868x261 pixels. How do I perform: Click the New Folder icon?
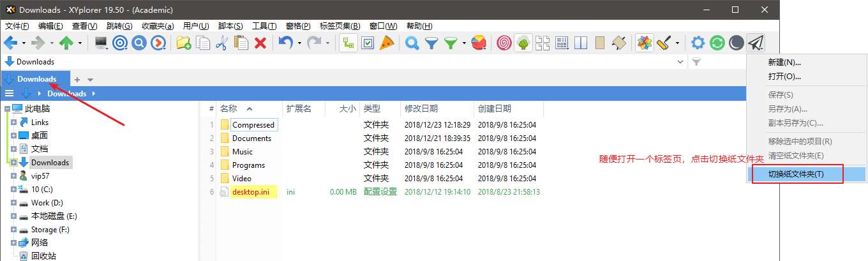(x=184, y=43)
